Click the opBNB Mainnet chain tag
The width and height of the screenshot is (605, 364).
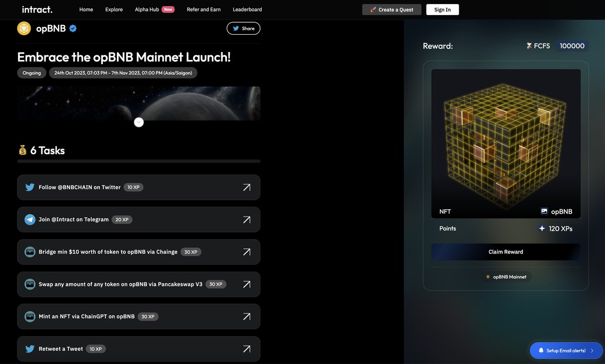tap(506, 277)
